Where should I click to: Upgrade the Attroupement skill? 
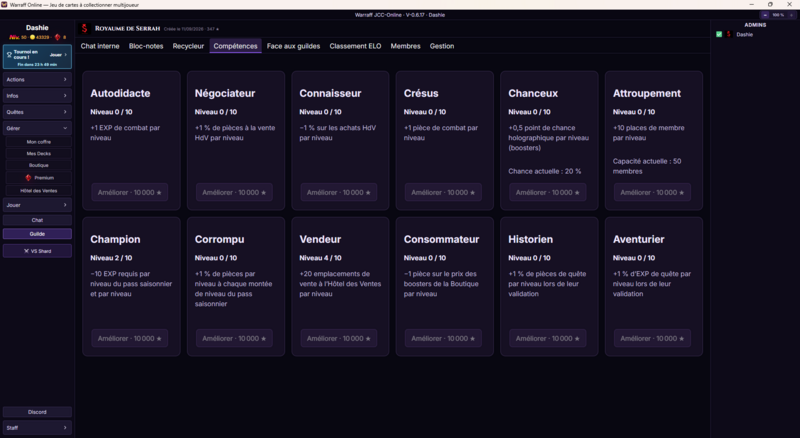click(652, 192)
